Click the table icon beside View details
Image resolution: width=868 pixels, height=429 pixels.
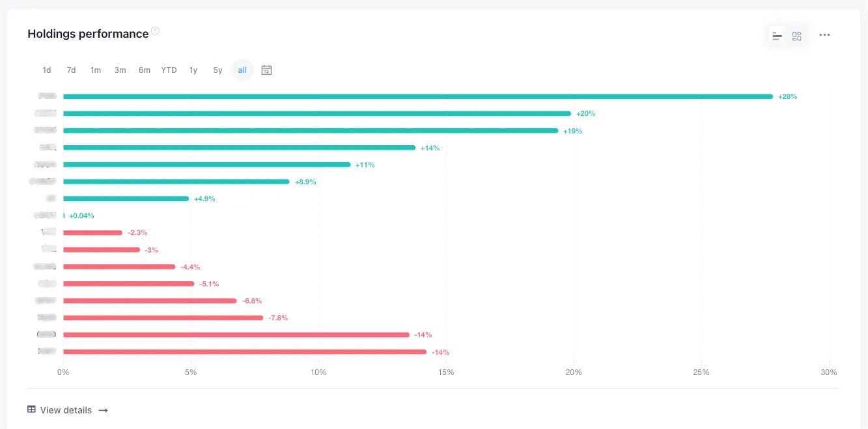coord(31,409)
